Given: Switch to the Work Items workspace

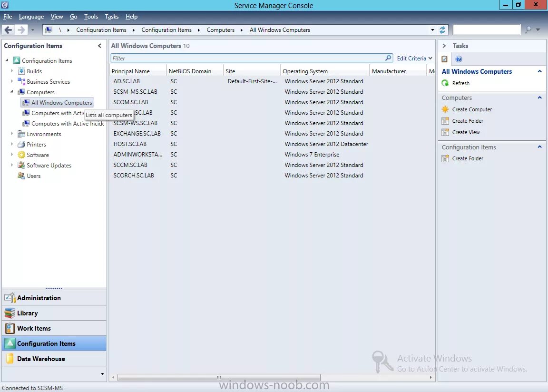Looking at the screenshot, I should pos(54,328).
